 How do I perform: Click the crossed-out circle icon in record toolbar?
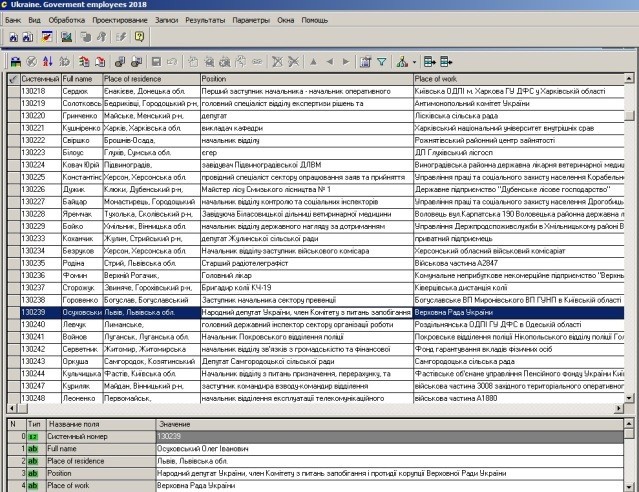tap(31, 62)
